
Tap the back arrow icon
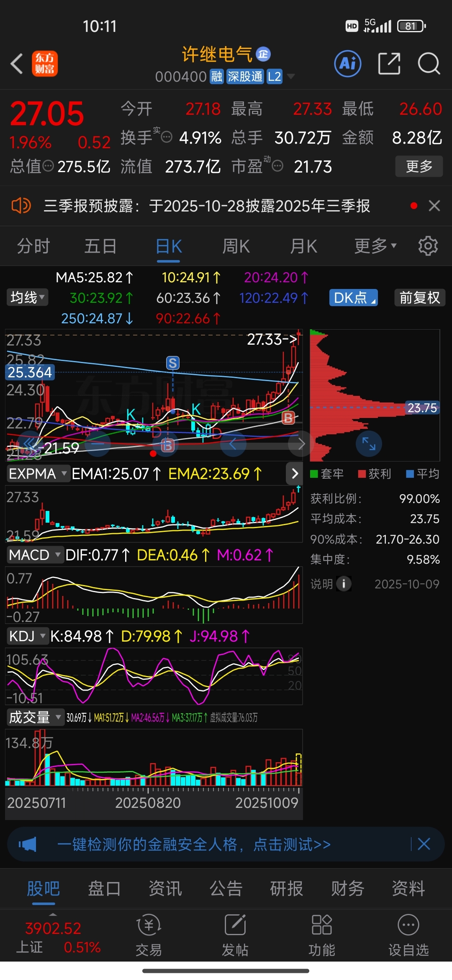pyautogui.click(x=17, y=64)
